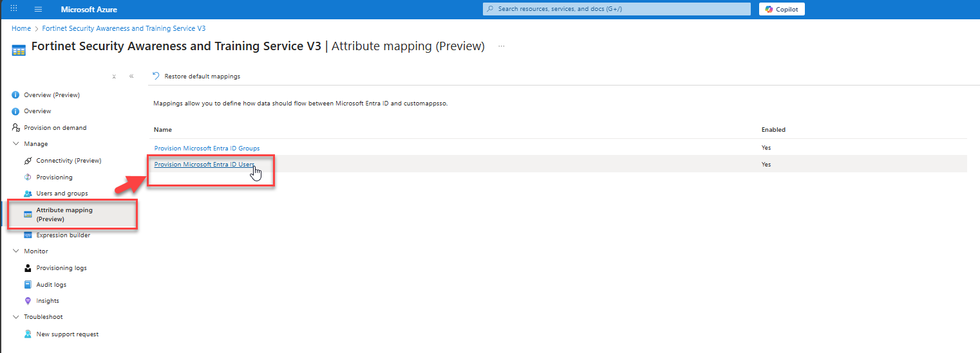The image size is (980, 353).
Task: Click the Audit logs book icon
Action: [28, 285]
